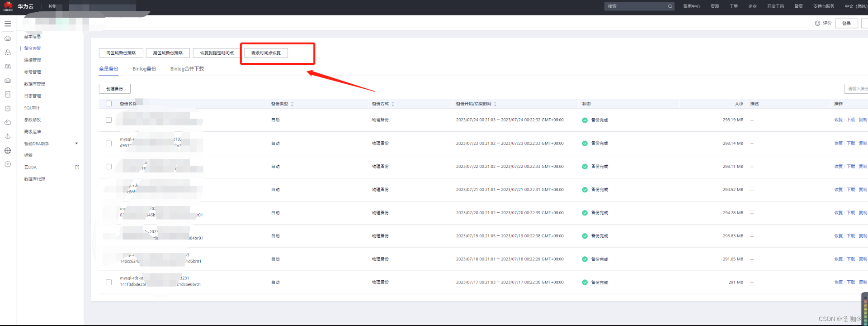The image size is (868, 326).
Task: Click the sailboat-shaped icon in the left rail
Action: (x=8, y=136)
